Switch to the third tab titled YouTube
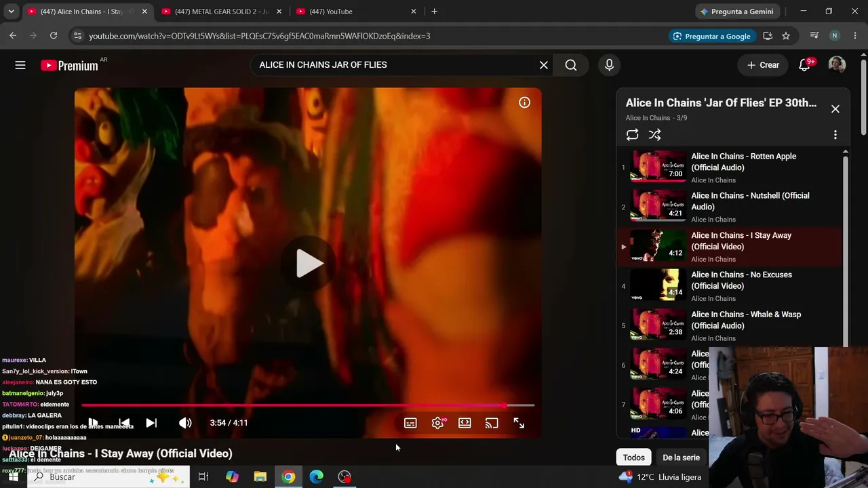This screenshot has height=488, width=868. point(357,12)
